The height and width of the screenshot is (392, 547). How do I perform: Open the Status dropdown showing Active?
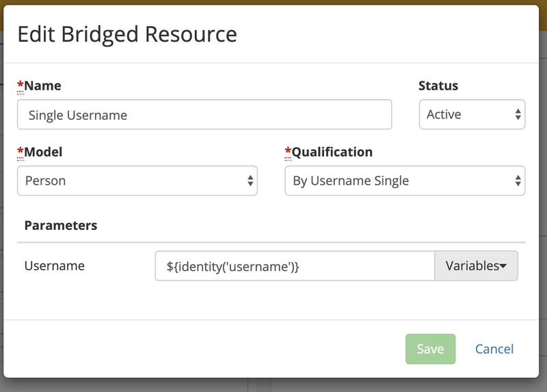[471, 115]
